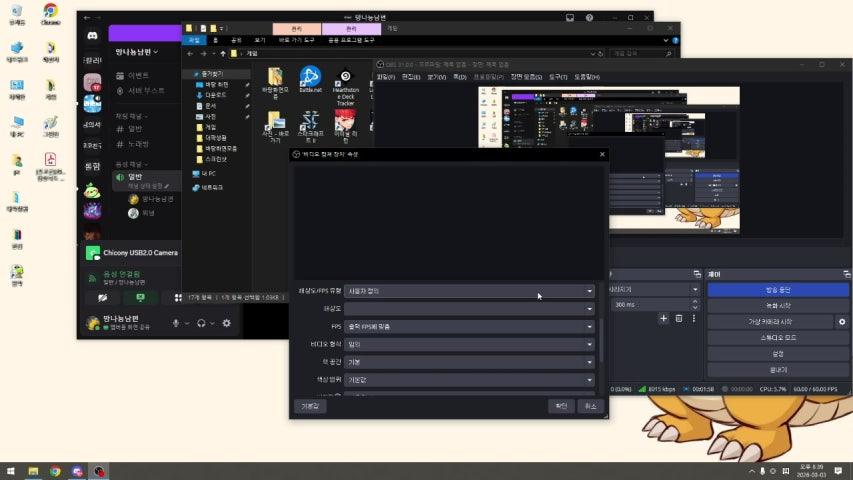Open 색 공간 dropdown
Image resolution: width=853 pixels, height=480 pixels.
[469, 362]
